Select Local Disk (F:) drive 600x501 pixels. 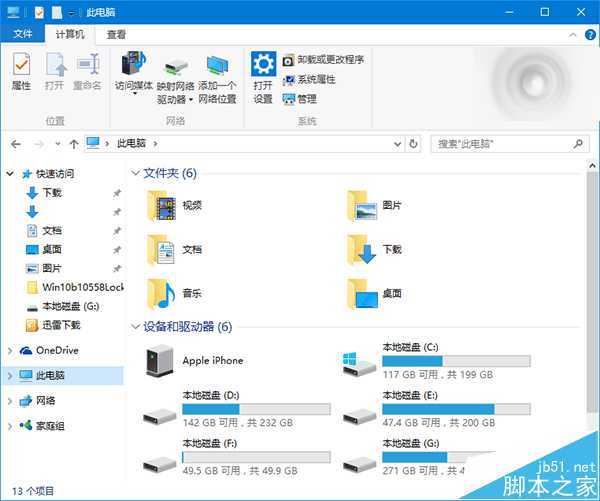click(236, 457)
